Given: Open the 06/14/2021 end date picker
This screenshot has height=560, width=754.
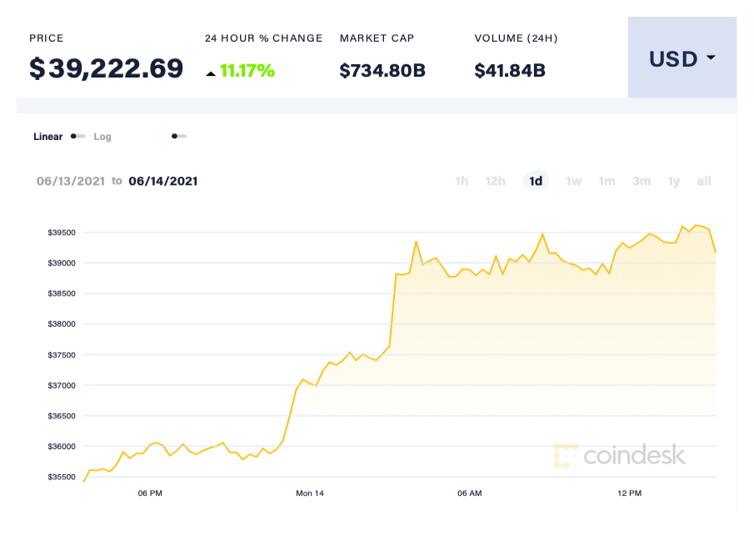Looking at the screenshot, I should pos(163,181).
